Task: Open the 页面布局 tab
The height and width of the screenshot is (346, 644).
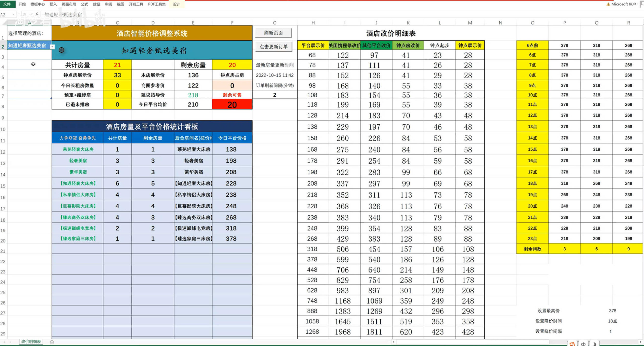Action: pos(69,4)
